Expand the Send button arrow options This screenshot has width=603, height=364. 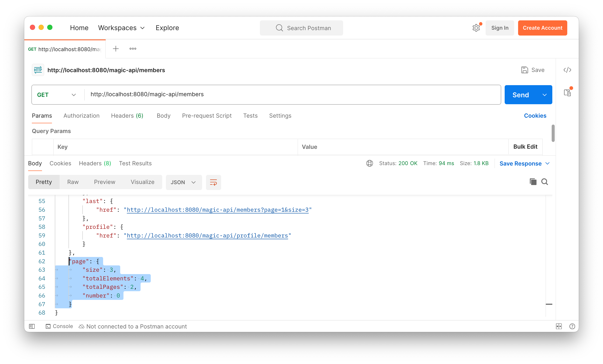545,95
